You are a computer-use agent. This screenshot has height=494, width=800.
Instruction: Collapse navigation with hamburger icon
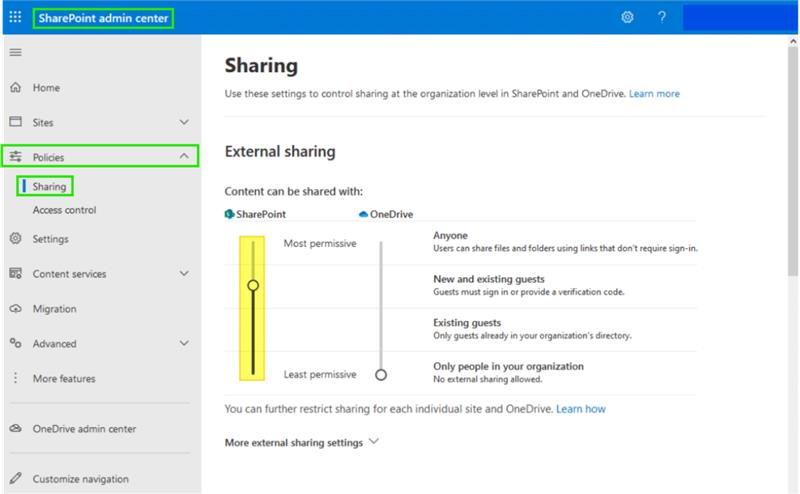click(x=16, y=52)
